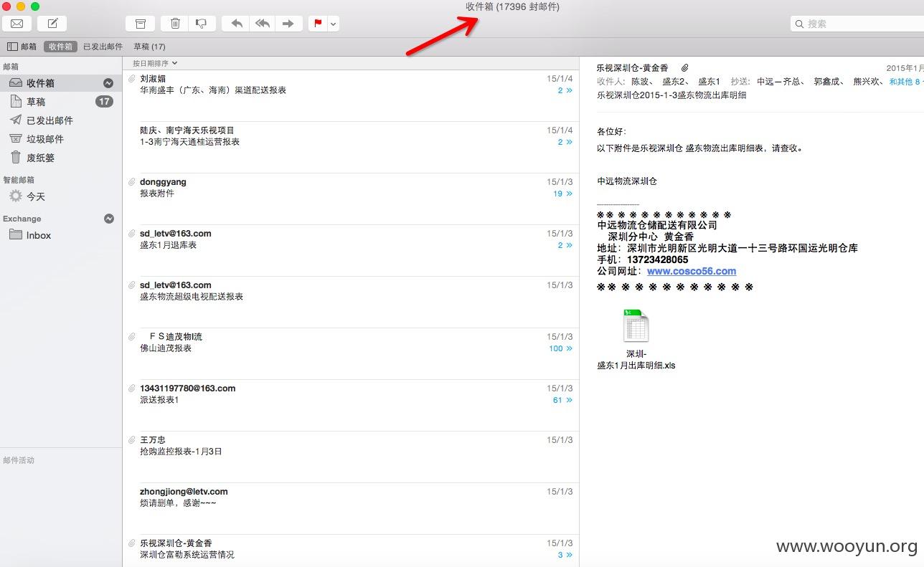
Task: Open 废纸篓 trash mailbox in sidebar
Action: pos(61,158)
